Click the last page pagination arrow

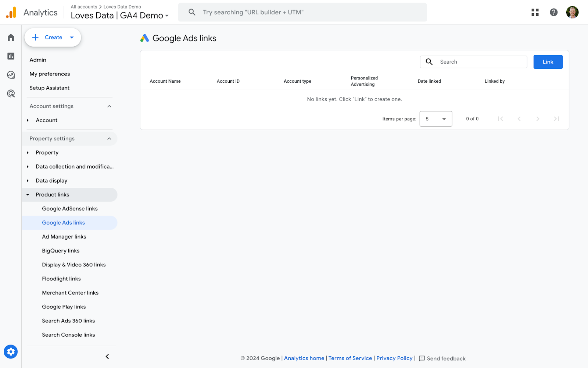pyautogui.click(x=556, y=118)
